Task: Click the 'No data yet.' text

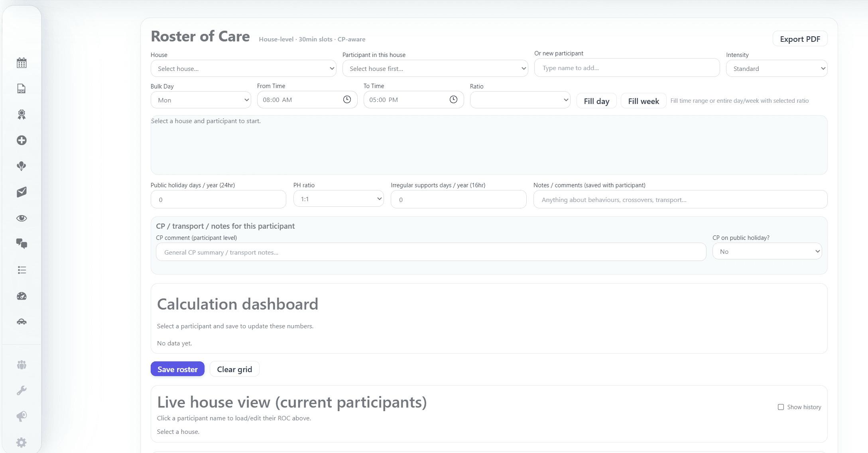Action: tap(174, 343)
